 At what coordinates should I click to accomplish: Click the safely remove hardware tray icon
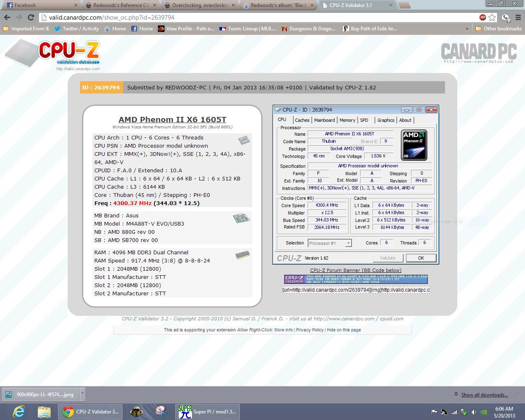pos(464,412)
